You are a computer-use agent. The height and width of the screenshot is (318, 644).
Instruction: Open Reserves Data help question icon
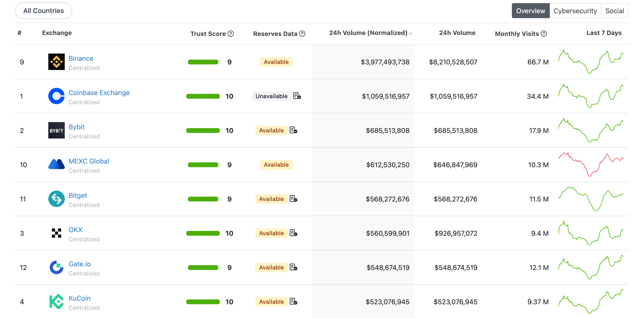click(x=302, y=34)
